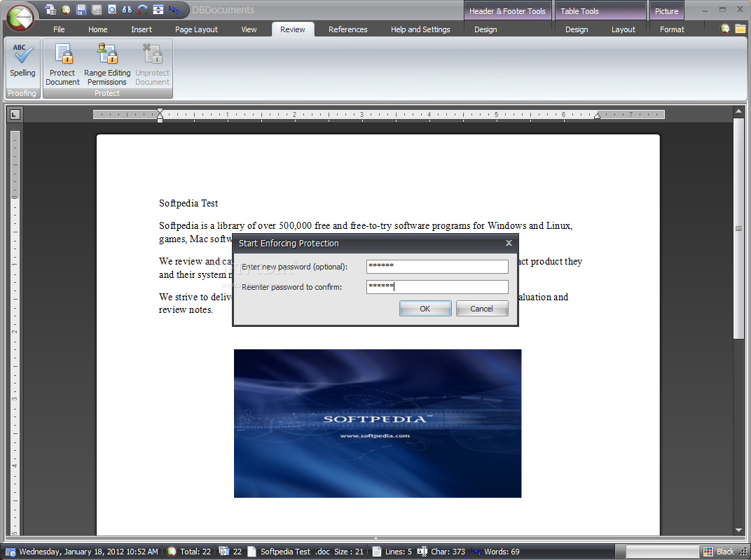Click the vertical scrollbar down arrow
This screenshot has width=751, height=560.
738,531
